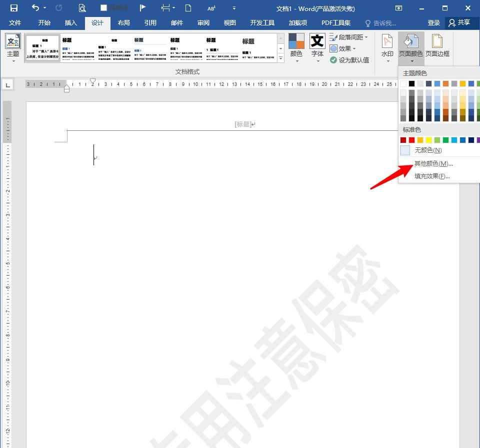Open the 段落间距 (Paragraph Spacing) tool
This screenshot has height=448, width=480.
pyautogui.click(x=350, y=36)
